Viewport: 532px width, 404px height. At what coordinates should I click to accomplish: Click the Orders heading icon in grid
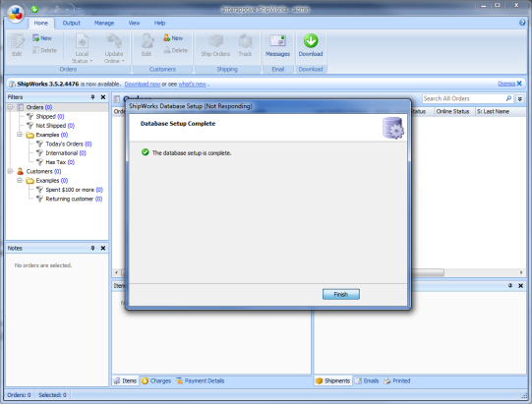[117, 99]
